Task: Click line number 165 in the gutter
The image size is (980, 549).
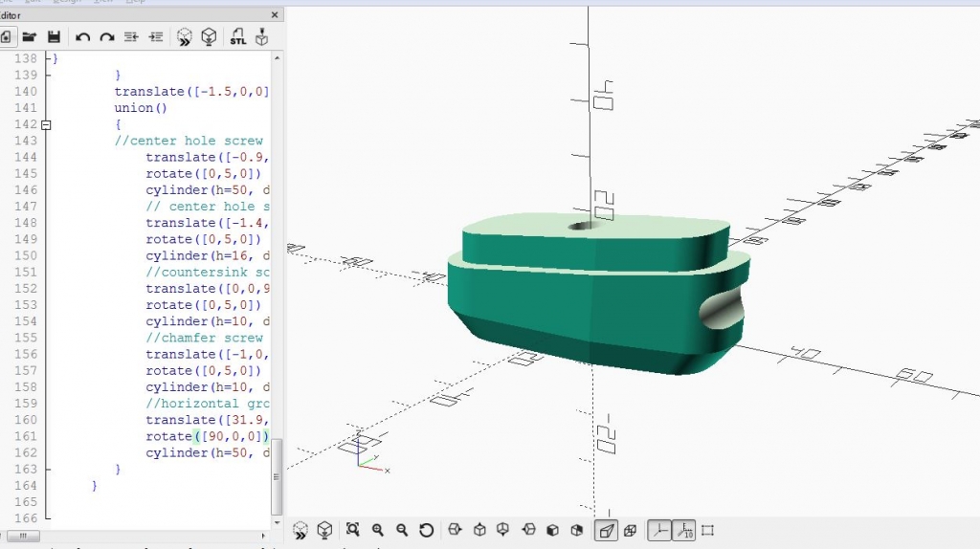Action: [x=26, y=501]
